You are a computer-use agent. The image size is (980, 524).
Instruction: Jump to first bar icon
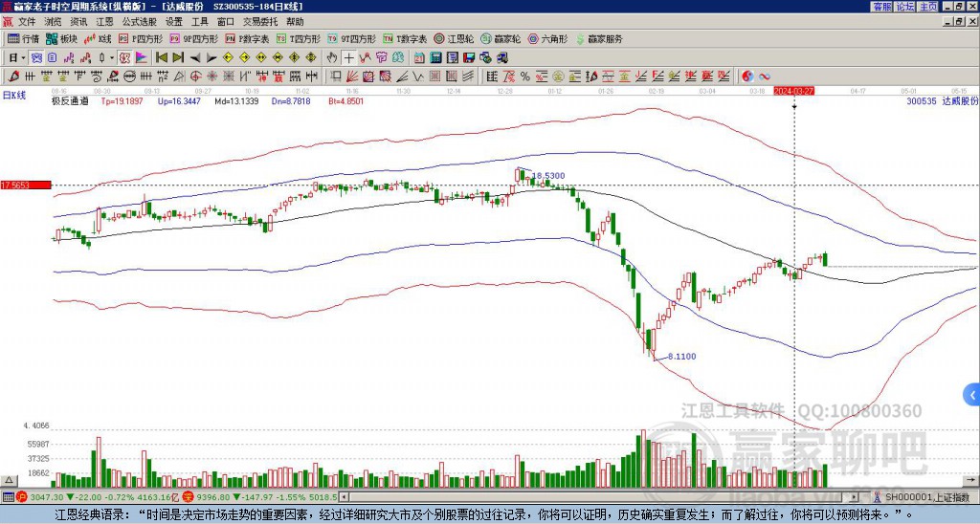tap(161, 58)
